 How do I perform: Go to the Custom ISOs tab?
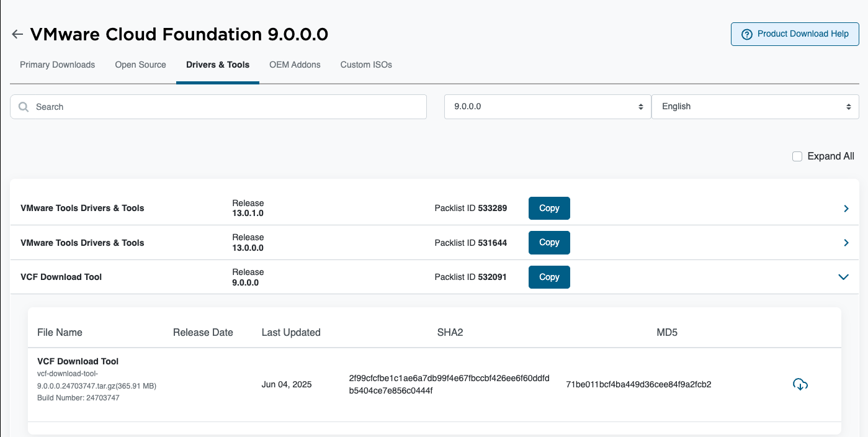click(366, 65)
